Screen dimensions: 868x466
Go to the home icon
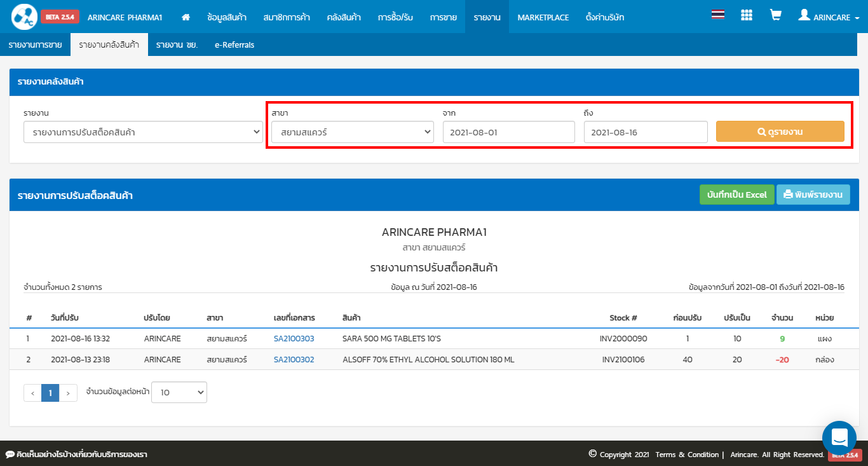point(186,17)
